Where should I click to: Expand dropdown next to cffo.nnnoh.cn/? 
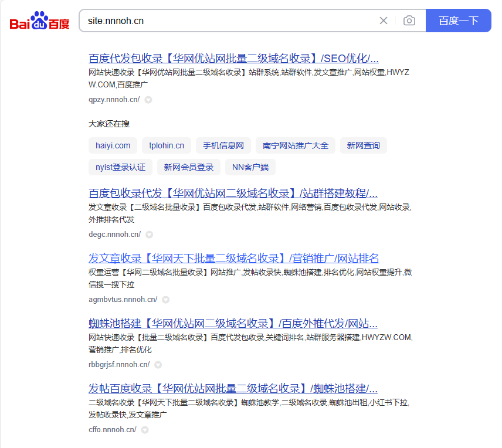(x=145, y=430)
